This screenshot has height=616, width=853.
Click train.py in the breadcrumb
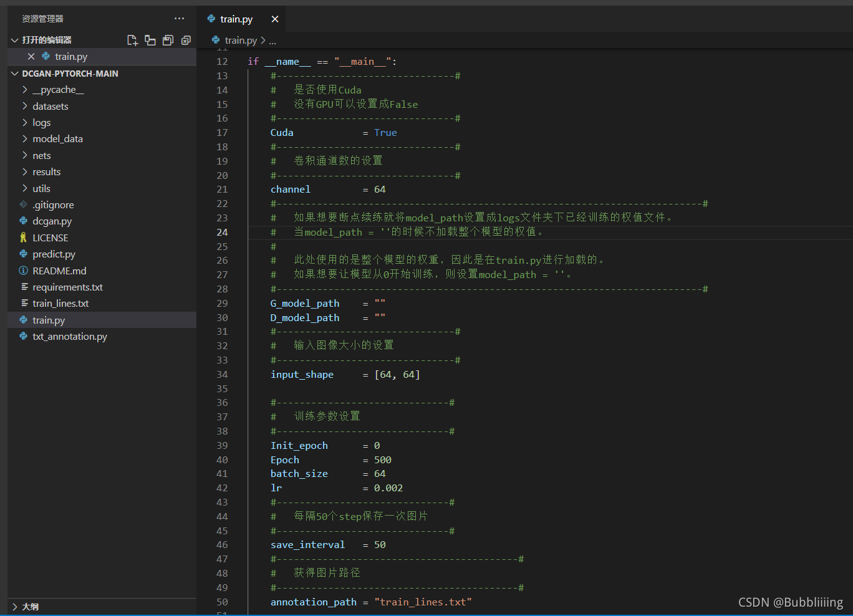point(241,41)
